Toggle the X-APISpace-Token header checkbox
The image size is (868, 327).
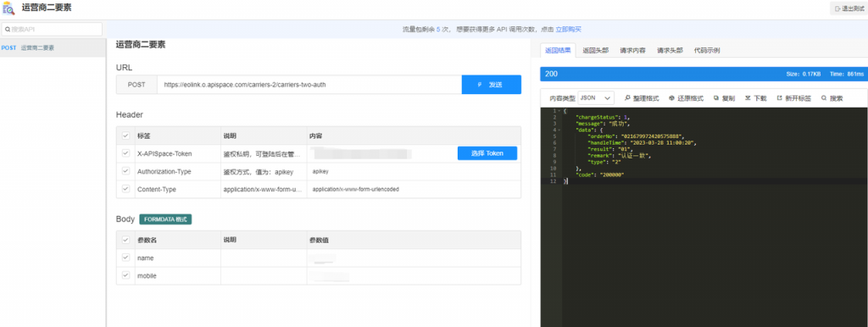(x=125, y=153)
